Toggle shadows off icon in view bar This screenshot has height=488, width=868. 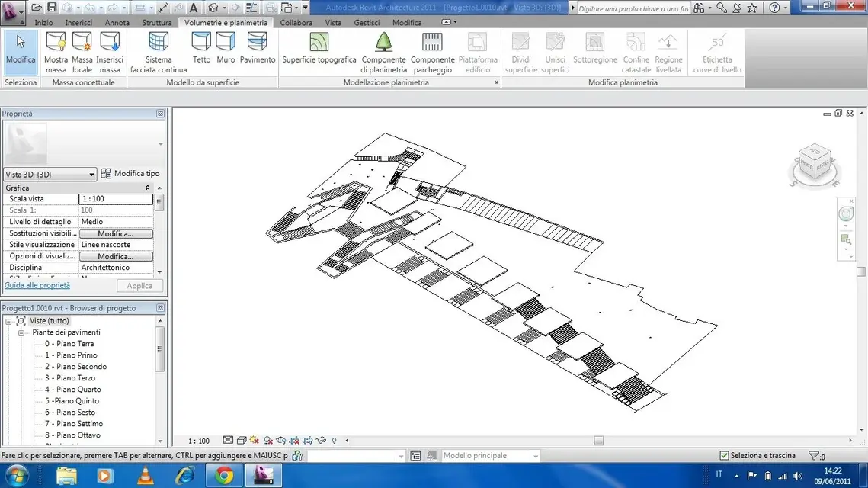268,441
